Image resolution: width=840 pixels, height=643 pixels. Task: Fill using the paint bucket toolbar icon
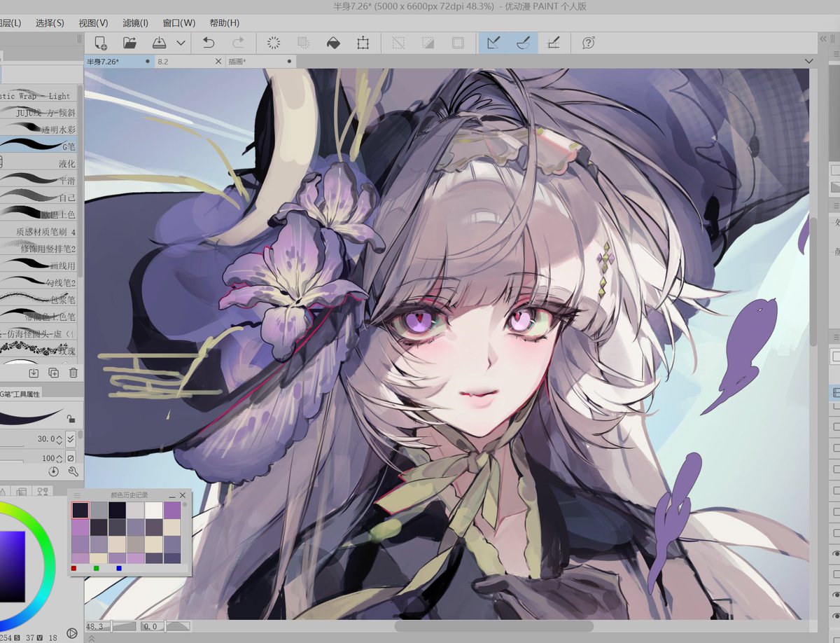(x=333, y=43)
